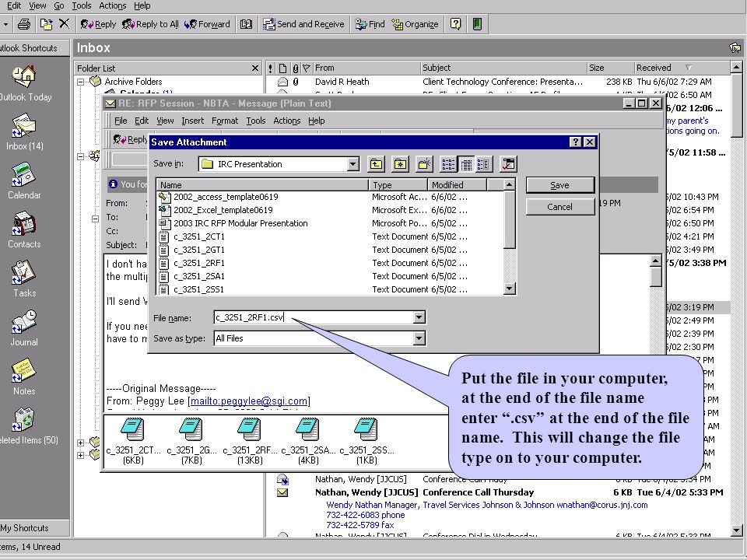Select c_3251_2SS1 in the file list
The height and width of the screenshot is (560, 747).
(x=198, y=289)
